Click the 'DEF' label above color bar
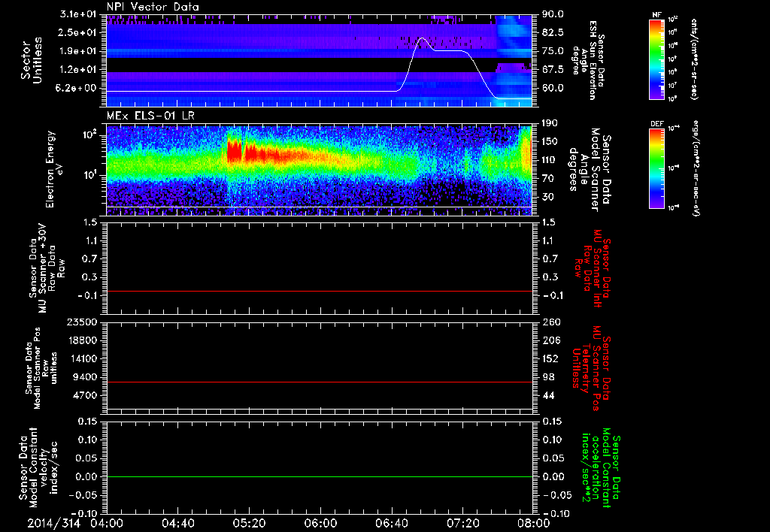 click(x=657, y=124)
